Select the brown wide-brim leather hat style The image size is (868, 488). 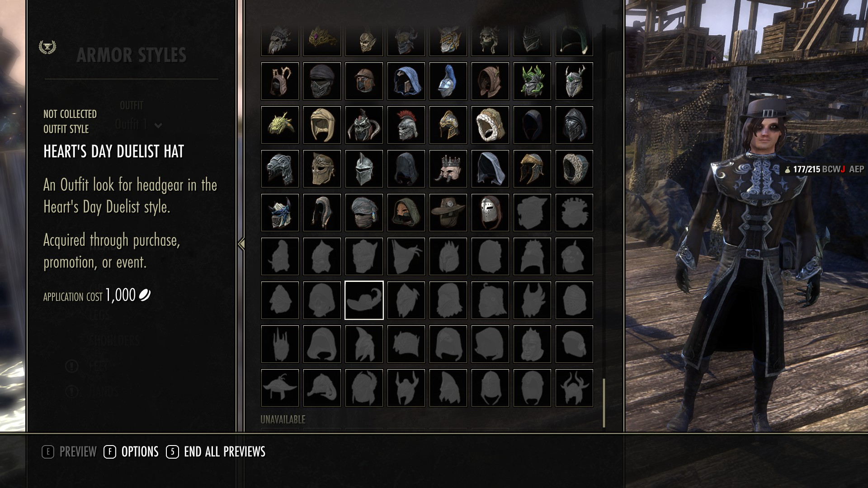click(x=448, y=213)
